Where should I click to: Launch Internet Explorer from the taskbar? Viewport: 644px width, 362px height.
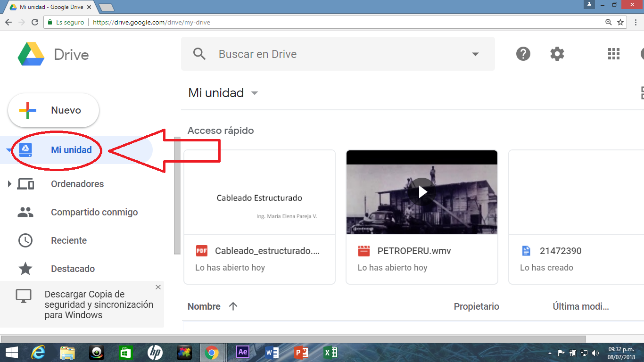coord(38,352)
